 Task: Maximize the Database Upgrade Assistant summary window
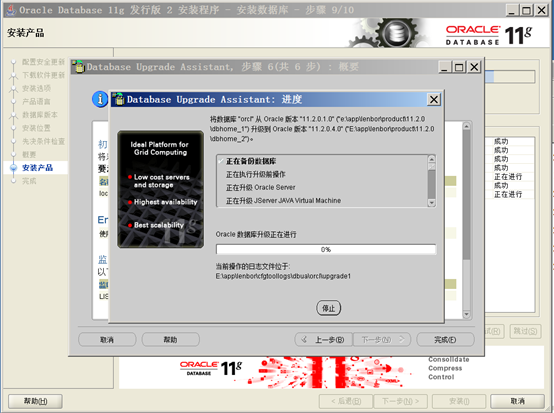click(x=459, y=67)
